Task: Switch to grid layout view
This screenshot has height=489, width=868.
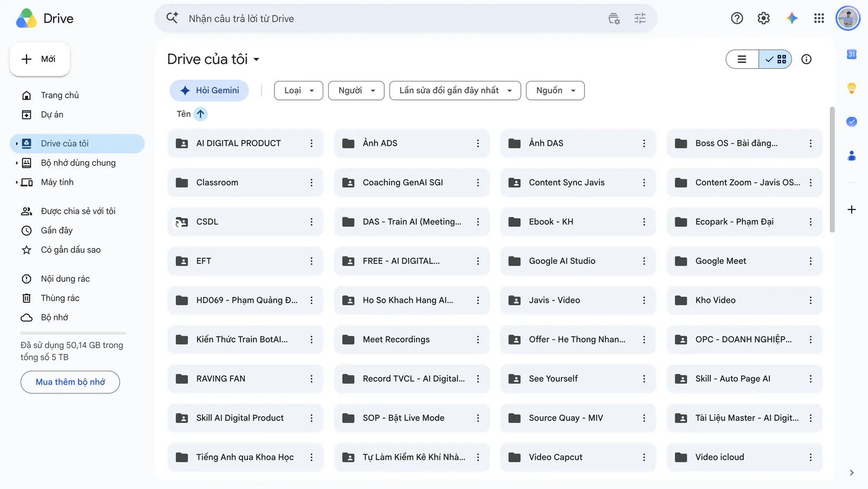Action: (775, 59)
